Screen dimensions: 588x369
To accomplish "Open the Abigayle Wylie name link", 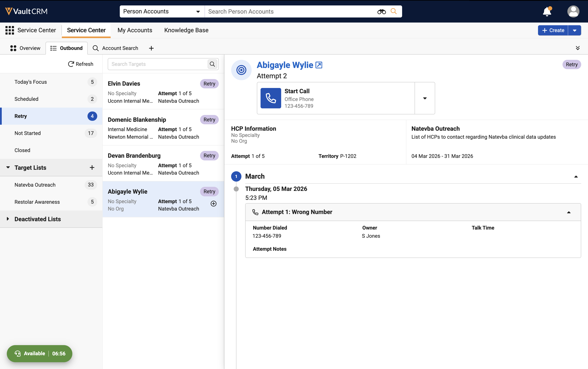I will coord(285,65).
